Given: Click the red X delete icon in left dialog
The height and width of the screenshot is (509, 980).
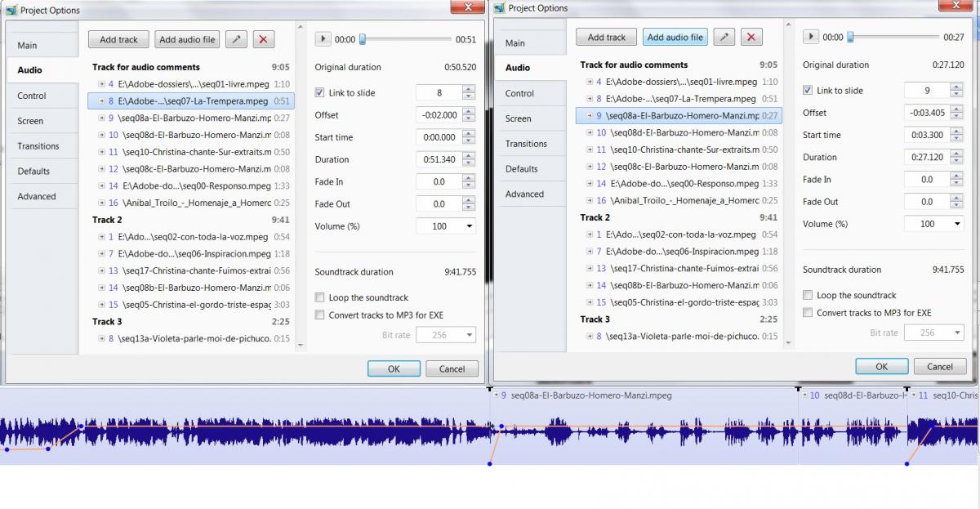Looking at the screenshot, I should [x=264, y=39].
